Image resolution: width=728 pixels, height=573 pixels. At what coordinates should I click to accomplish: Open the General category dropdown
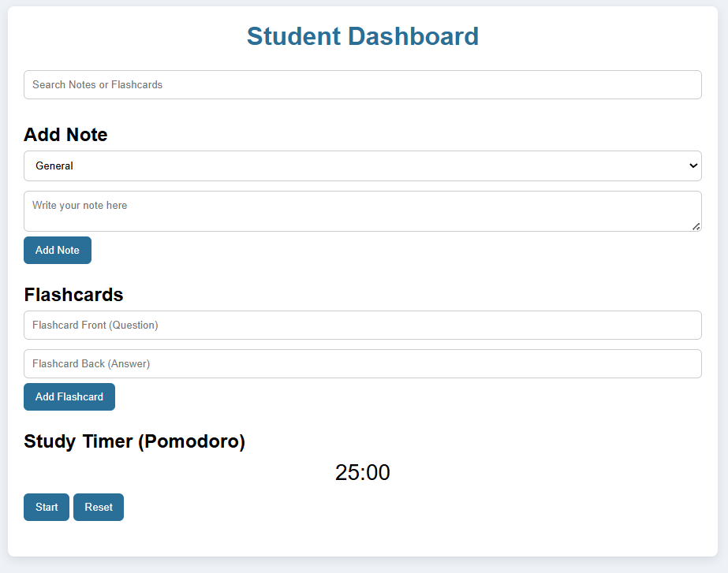pyautogui.click(x=363, y=166)
